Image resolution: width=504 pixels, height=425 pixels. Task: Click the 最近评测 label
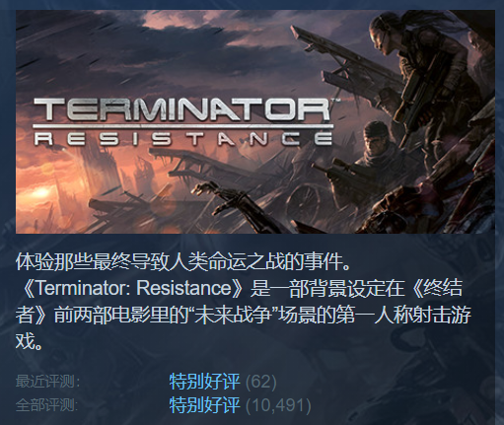[47, 382]
